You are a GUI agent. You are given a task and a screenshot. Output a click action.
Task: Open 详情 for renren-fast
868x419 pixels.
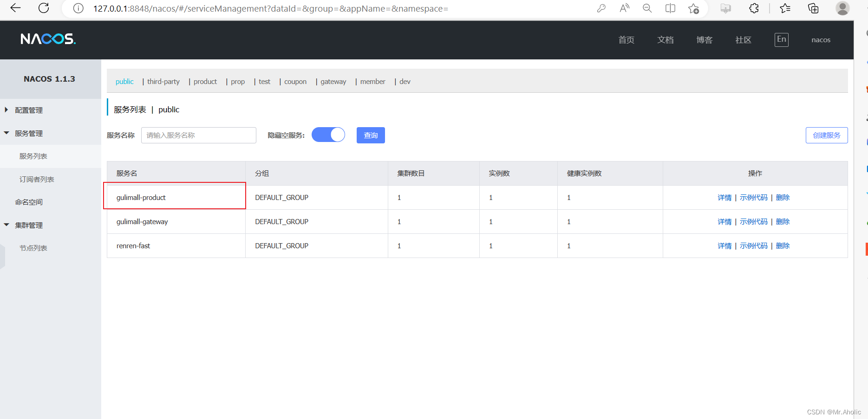tap(724, 246)
